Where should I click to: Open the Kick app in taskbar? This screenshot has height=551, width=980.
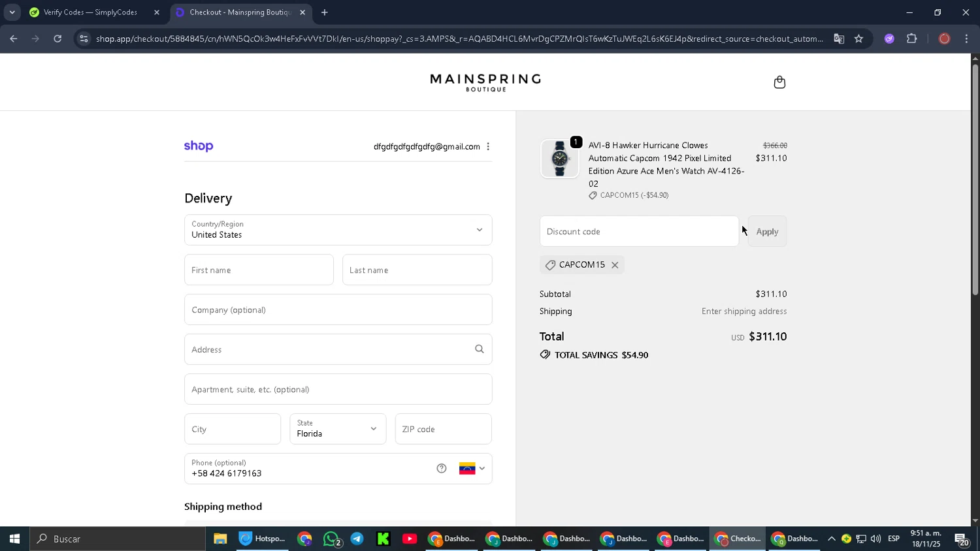click(x=384, y=539)
